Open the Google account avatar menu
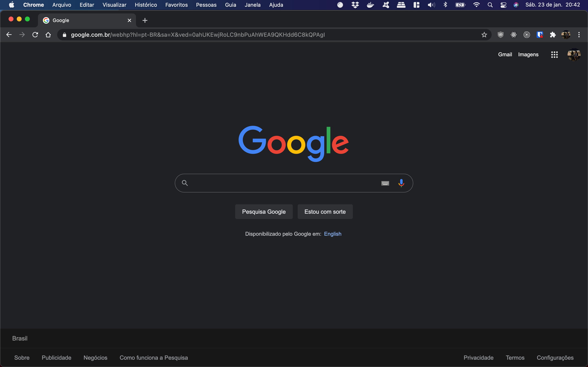This screenshot has height=367, width=588. tap(574, 55)
